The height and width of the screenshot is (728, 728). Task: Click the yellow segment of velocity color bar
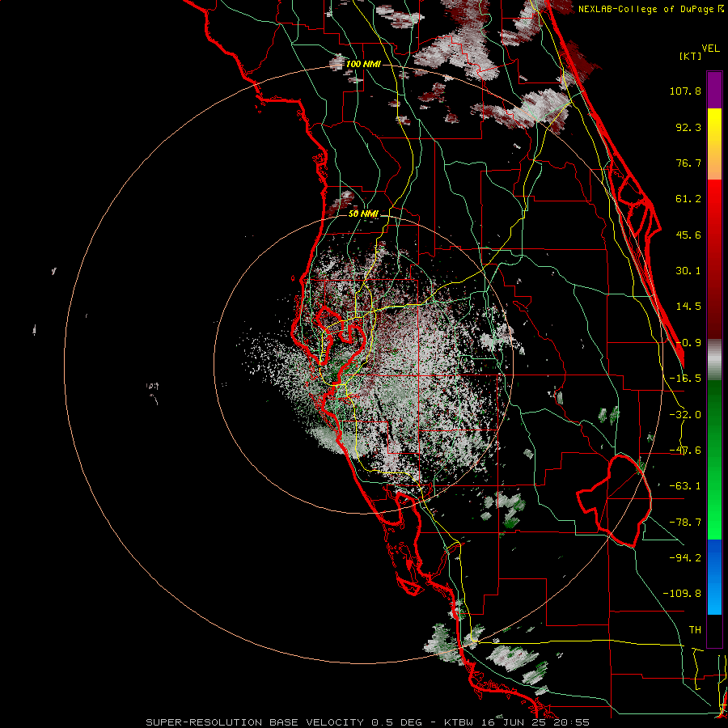714,144
